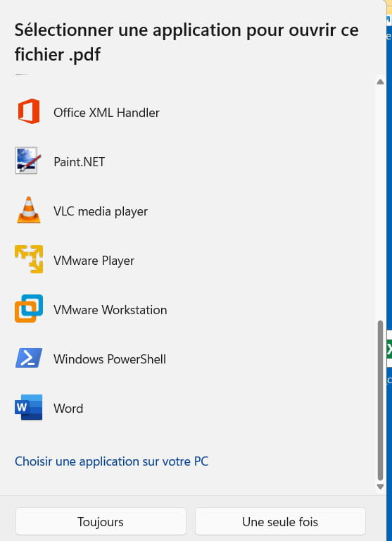The height and width of the screenshot is (541, 392).
Task: Click the Une seule fois button
Action: tap(280, 521)
